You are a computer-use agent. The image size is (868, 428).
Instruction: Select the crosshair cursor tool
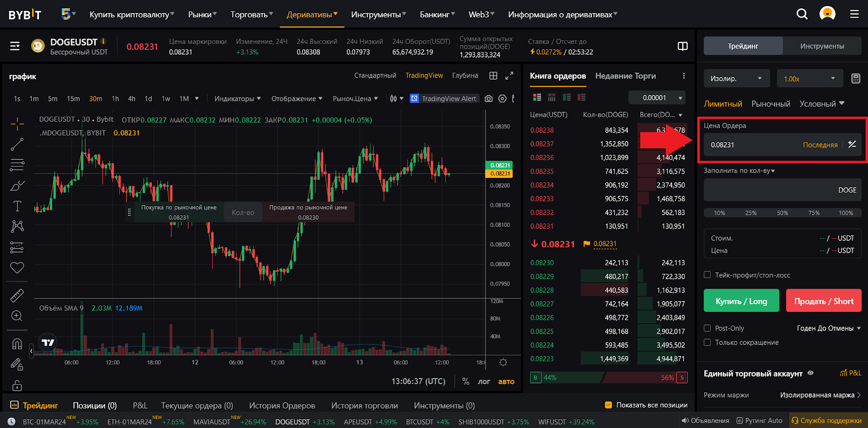coord(17,124)
